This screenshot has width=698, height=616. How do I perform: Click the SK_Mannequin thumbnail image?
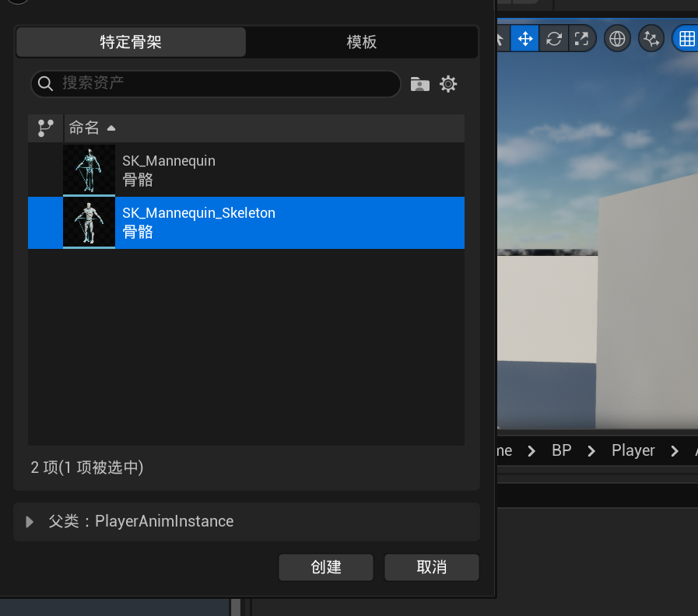(89, 170)
